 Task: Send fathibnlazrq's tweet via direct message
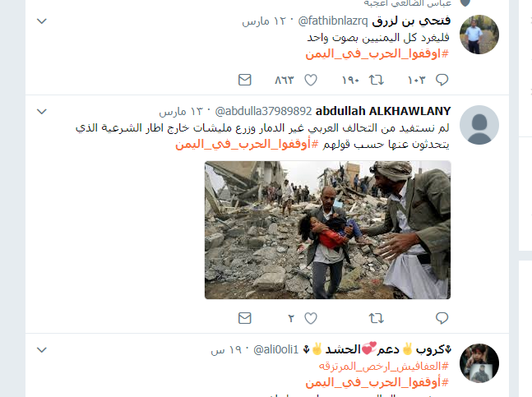click(x=245, y=80)
